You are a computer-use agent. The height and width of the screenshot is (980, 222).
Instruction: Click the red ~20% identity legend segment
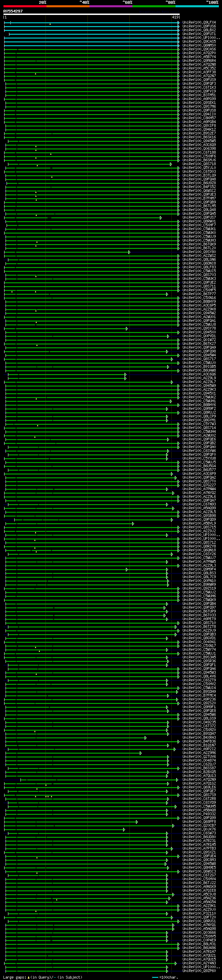pyautogui.click(x=25, y=6)
